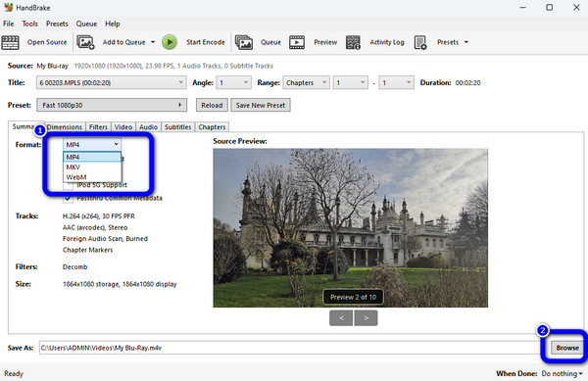
Task: Open the Activity Log icon
Action: point(353,42)
